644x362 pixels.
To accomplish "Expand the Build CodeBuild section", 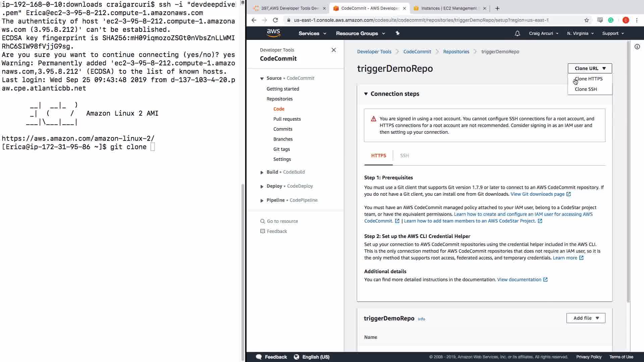I will pos(262,172).
